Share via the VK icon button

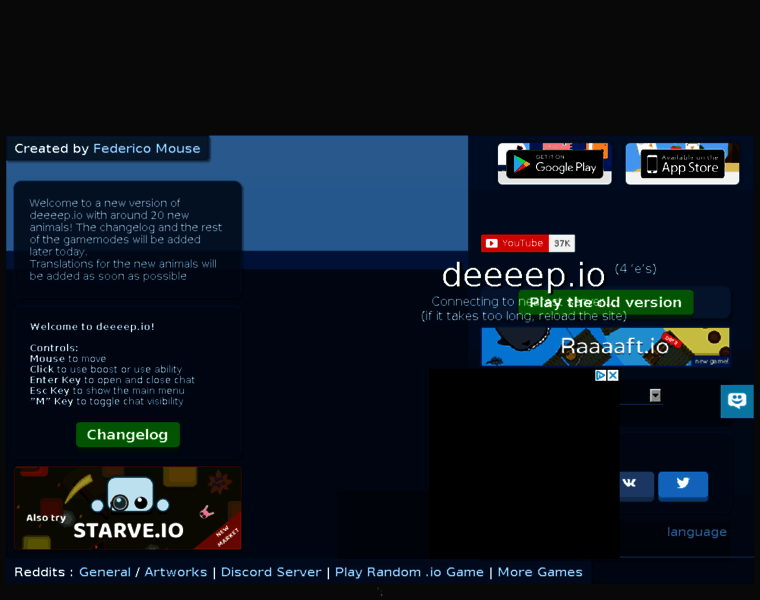pyautogui.click(x=636, y=484)
